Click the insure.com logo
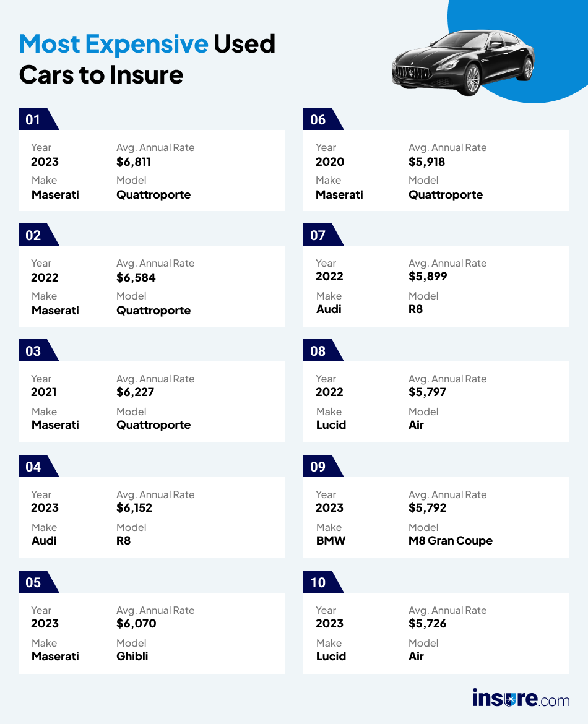The width and height of the screenshot is (588, 724). (521, 698)
